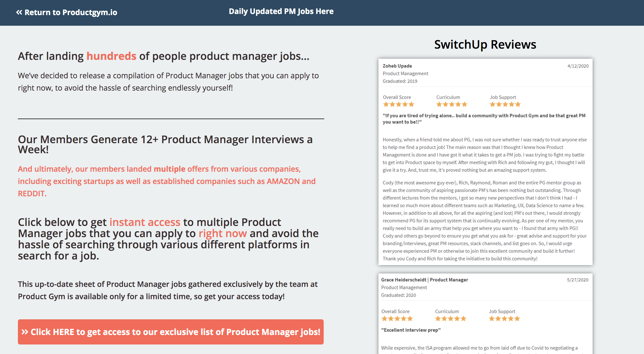This screenshot has height=354, width=644.
Task: Click the 'instant access' highlighted text
Action: click(145, 222)
